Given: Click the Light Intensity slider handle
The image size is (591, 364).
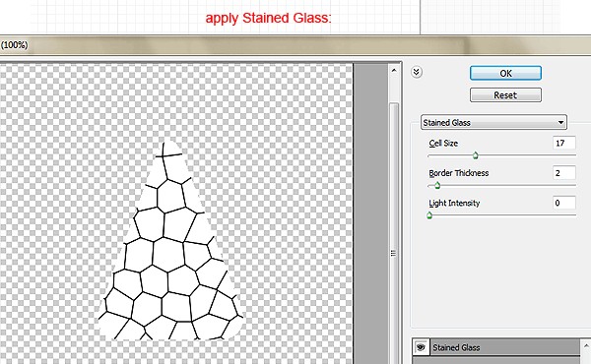Looking at the screenshot, I should coord(429,214).
